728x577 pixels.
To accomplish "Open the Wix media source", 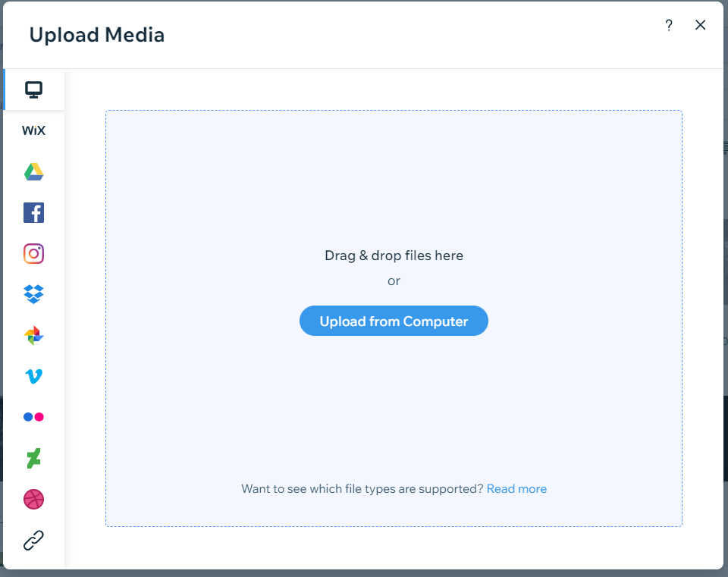I will click(34, 130).
